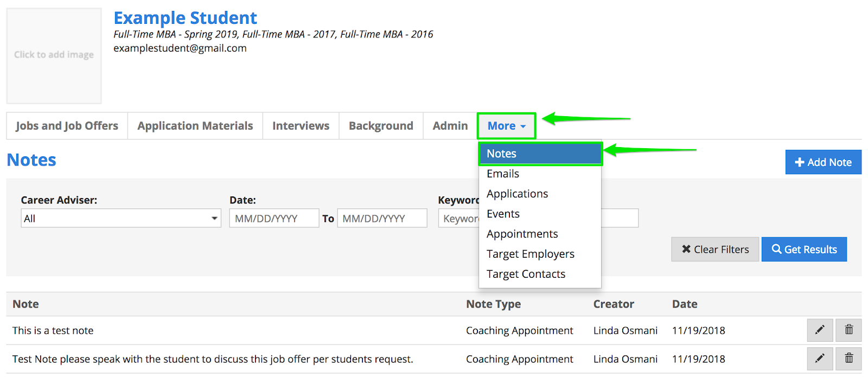The height and width of the screenshot is (382, 868).
Task: Open the Application Materials tab
Action: [x=195, y=126]
